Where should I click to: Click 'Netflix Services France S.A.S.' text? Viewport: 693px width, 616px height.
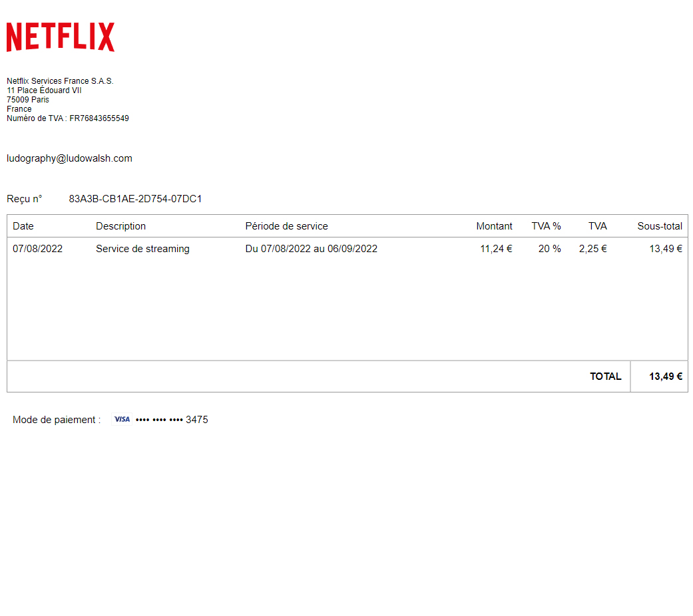[x=60, y=80]
